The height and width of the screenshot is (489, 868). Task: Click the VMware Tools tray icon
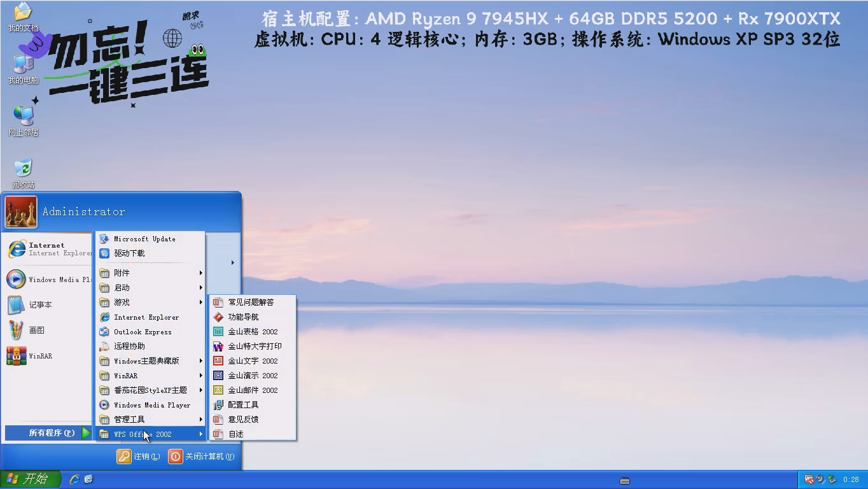coord(809,479)
